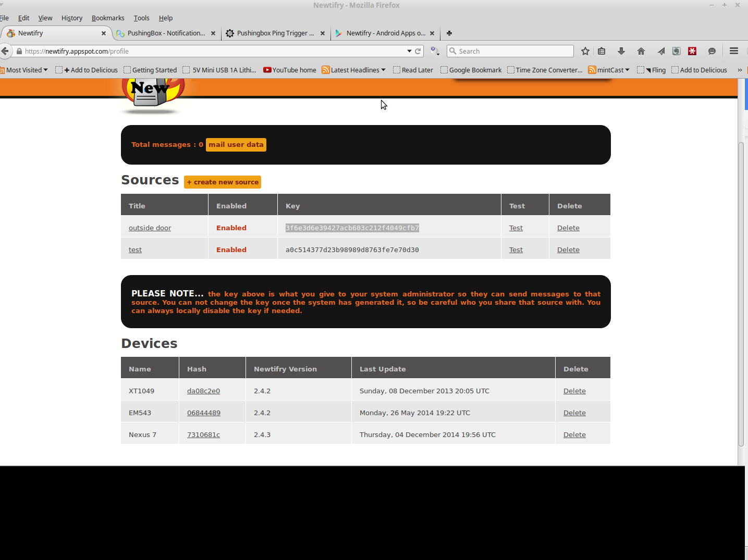
Task: Close the Pushingbox Ping Trigger tab
Action: pyautogui.click(x=323, y=33)
